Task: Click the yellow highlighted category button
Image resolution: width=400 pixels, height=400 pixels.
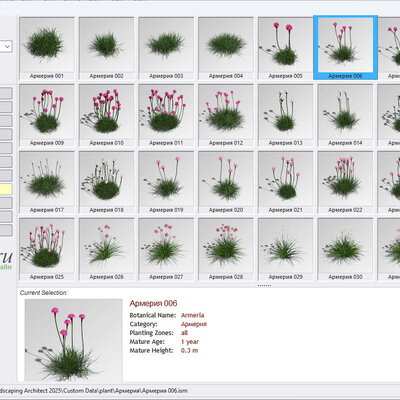Action: coord(6,189)
